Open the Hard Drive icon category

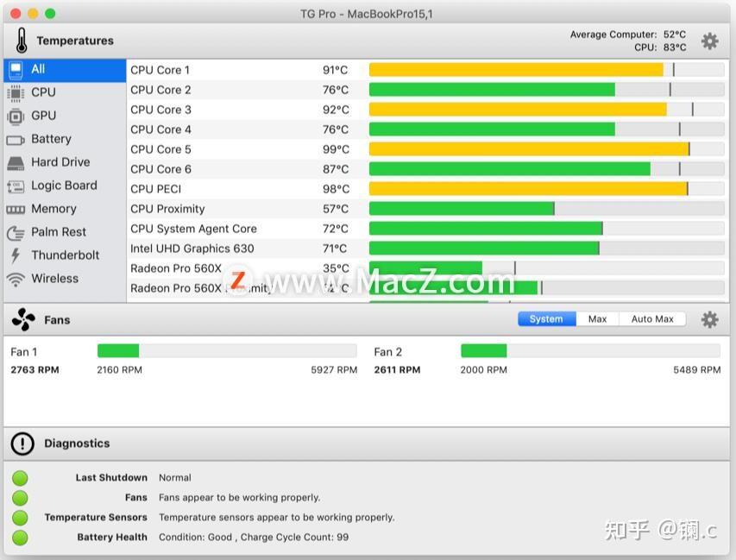(x=16, y=163)
